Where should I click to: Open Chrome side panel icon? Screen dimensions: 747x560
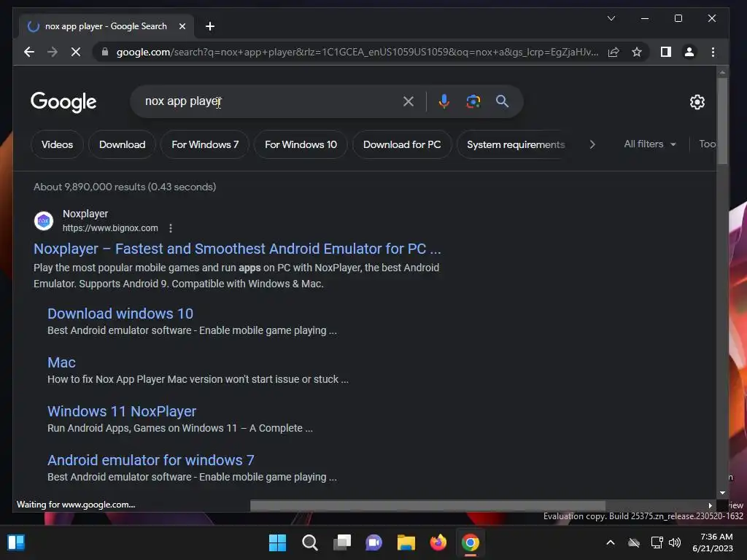[x=666, y=52]
